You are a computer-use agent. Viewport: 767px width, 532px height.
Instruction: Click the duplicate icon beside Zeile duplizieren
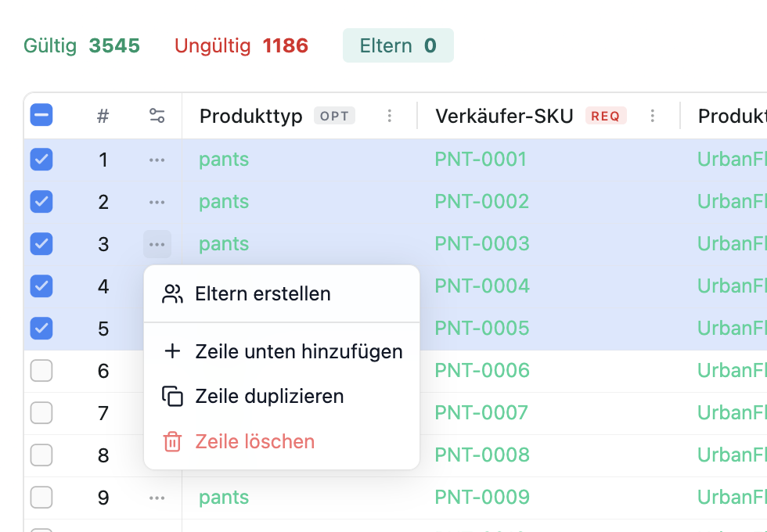(x=172, y=396)
